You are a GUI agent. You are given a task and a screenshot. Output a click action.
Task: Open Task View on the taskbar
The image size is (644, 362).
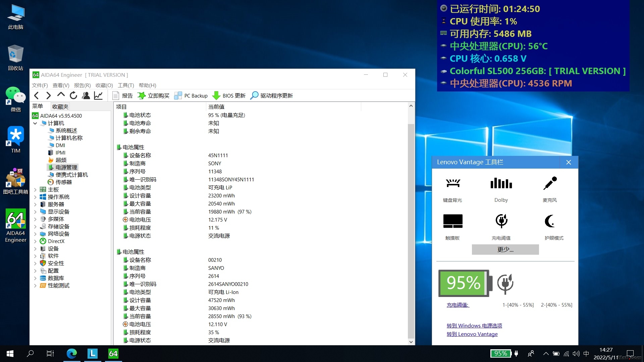point(50,354)
